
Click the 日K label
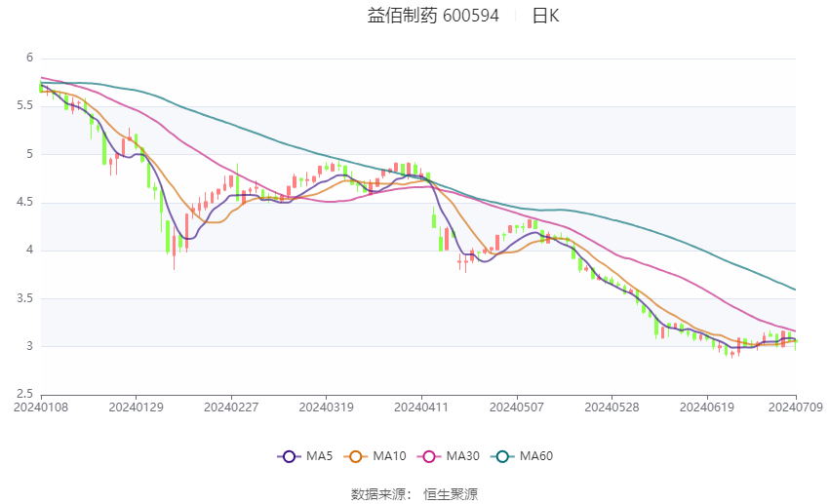[x=545, y=16]
